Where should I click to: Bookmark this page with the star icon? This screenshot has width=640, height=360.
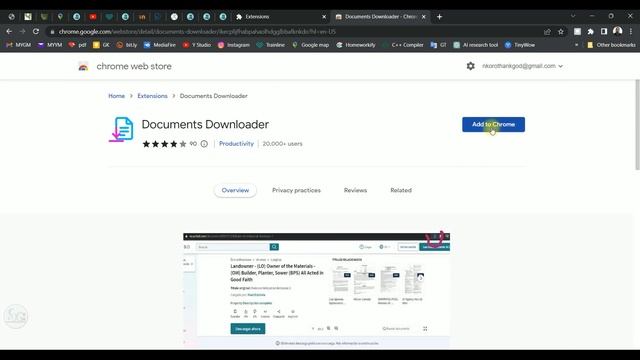click(x=561, y=31)
